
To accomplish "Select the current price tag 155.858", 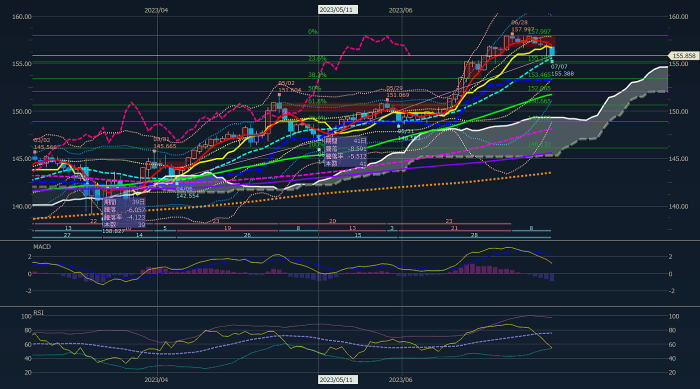I will click(x=684, y=55).
